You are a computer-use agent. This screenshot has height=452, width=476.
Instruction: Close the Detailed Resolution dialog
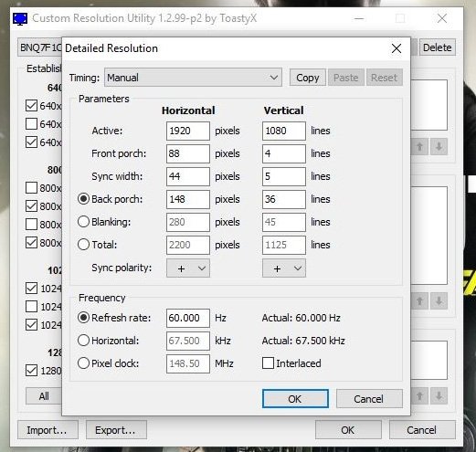[x=397, y=48]
